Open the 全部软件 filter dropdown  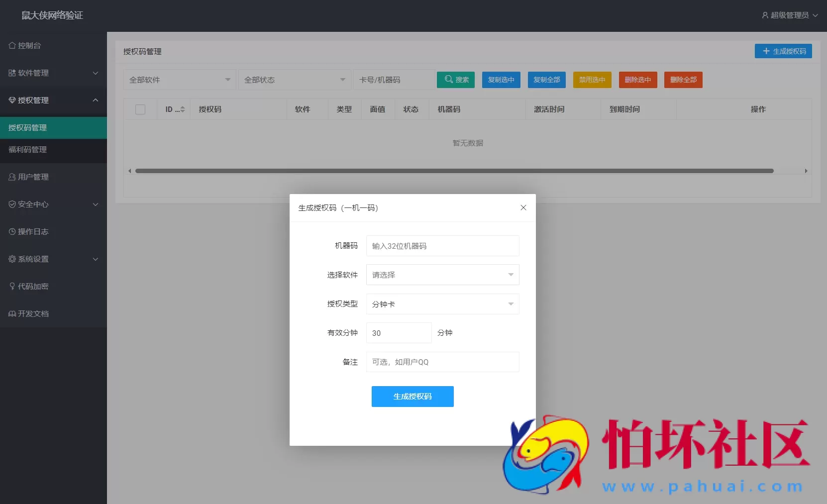(179, 80)
